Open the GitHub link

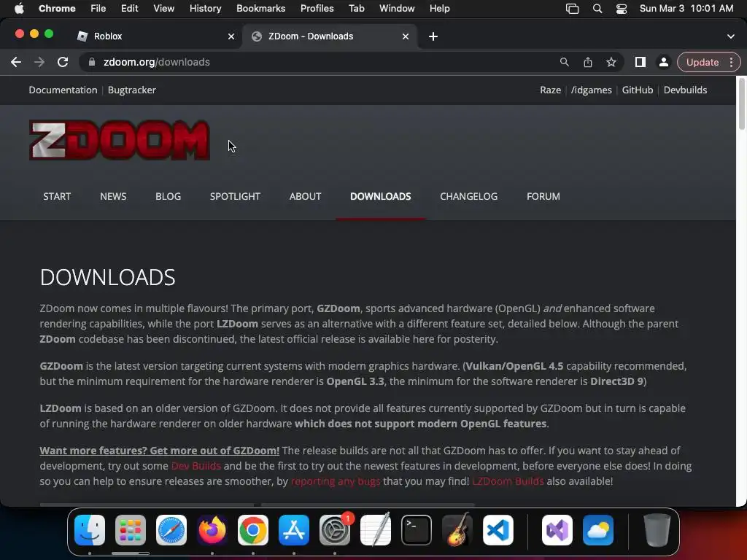coord(638,90)
